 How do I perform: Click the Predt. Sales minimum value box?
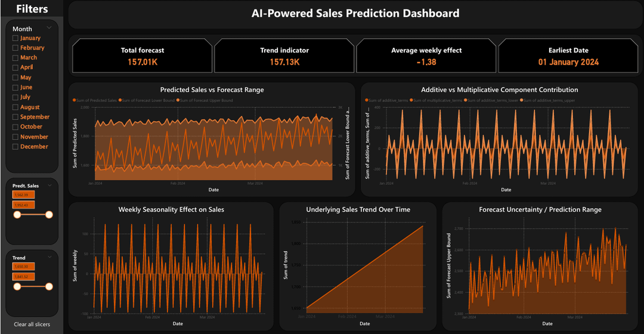[x=23, y=194]
